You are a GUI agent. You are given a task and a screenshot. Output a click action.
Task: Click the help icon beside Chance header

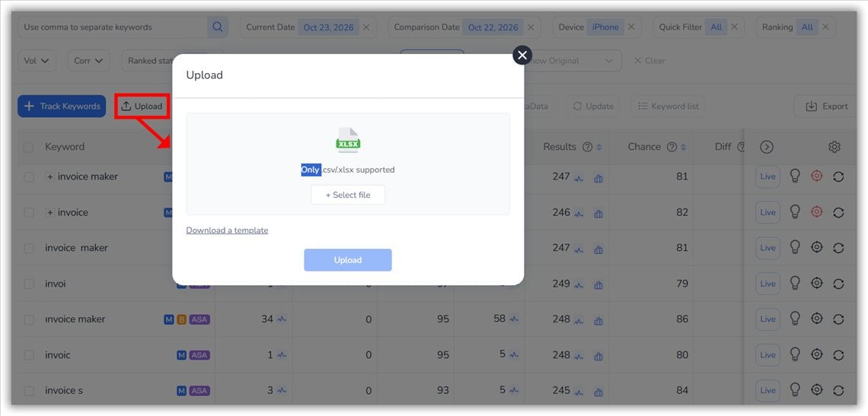pos(672,147)
